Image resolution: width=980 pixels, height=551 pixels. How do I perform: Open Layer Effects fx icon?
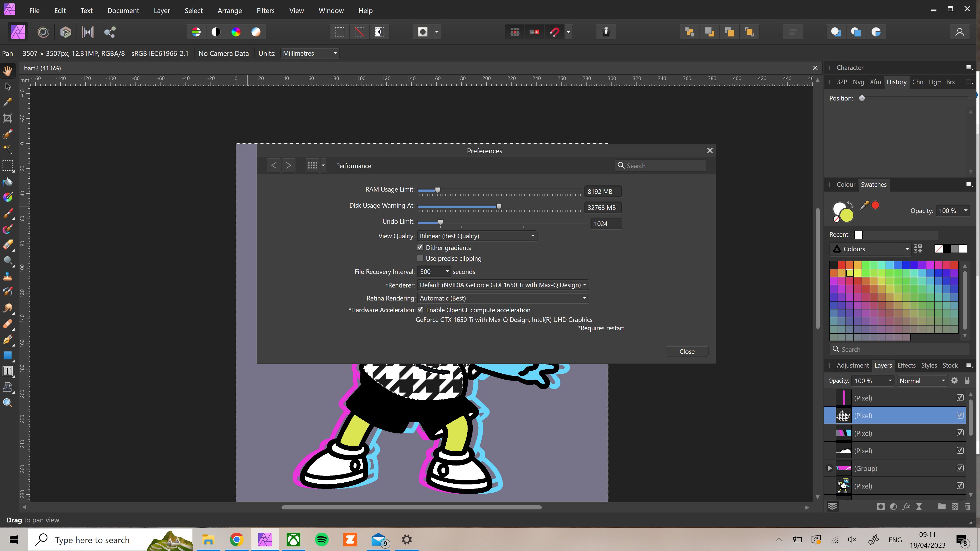pyautogui.click(x=906, y=507)
